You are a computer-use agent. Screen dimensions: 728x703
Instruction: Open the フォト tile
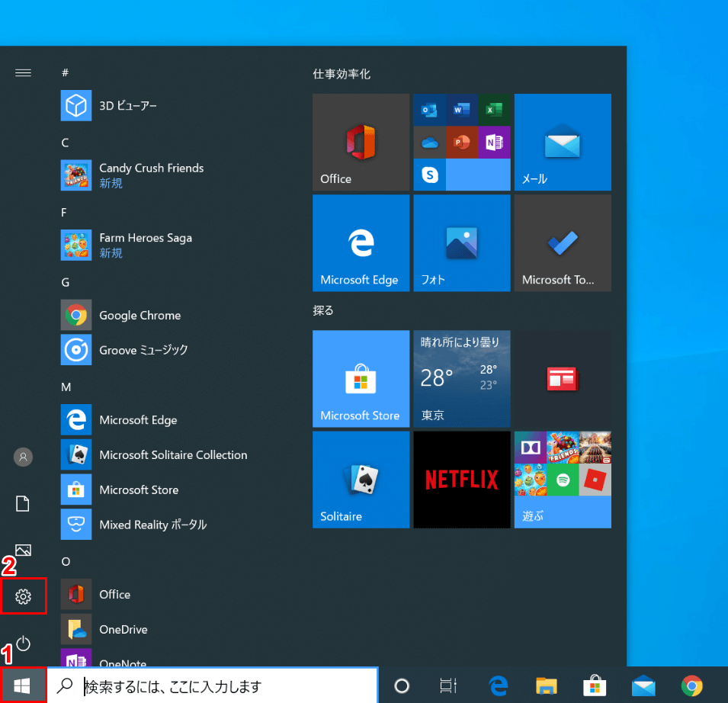pos(461,242)
